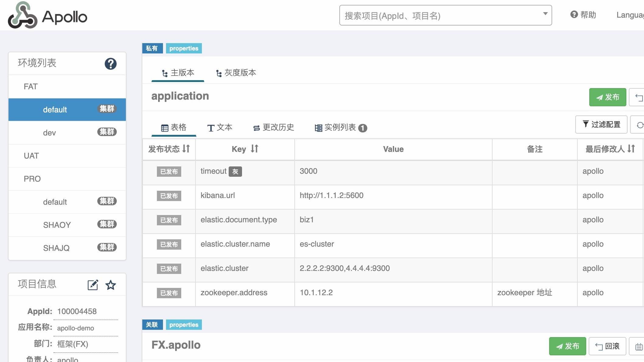Select the selected default cluster under FAT
The width and height of the screenshot is (644, 362).
click(x=67, y=110)
